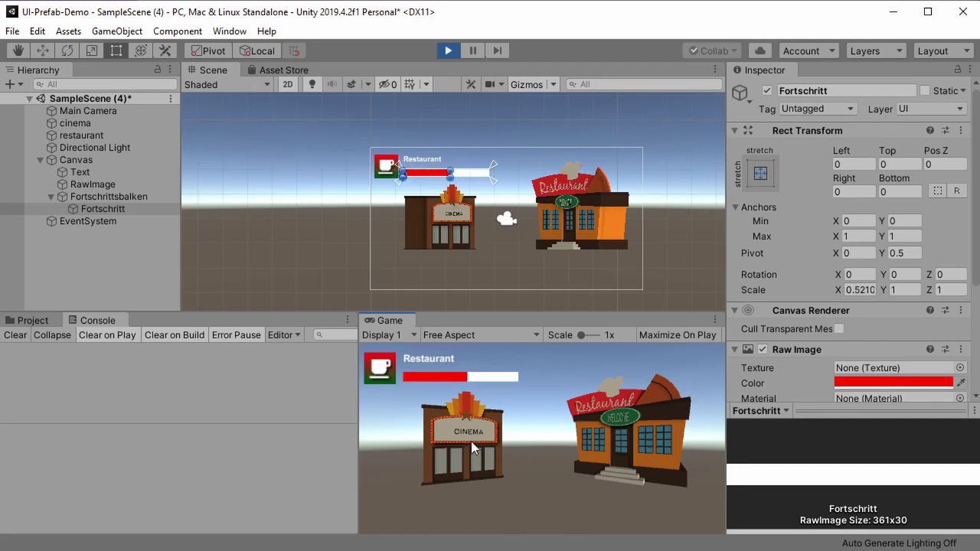Toggle Error Pause in Console
Viewport: 980px width, 551px height.
pyautogui.click(x=236, y=334)
